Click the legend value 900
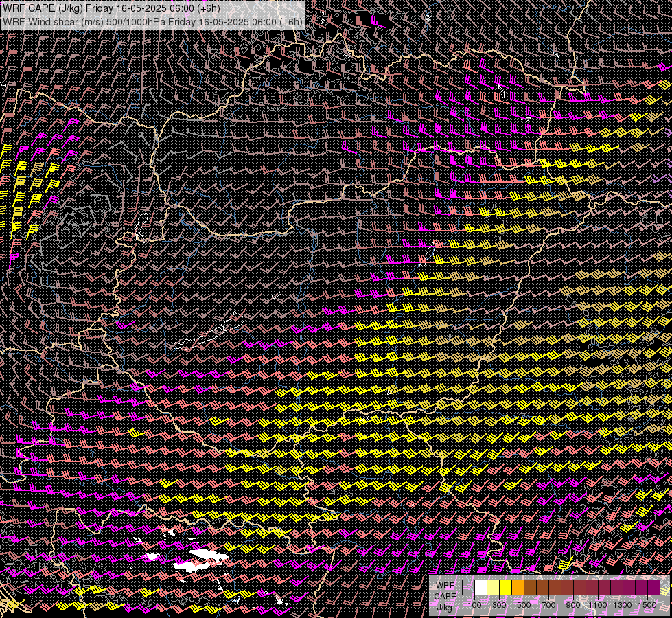 coord(573,605)
